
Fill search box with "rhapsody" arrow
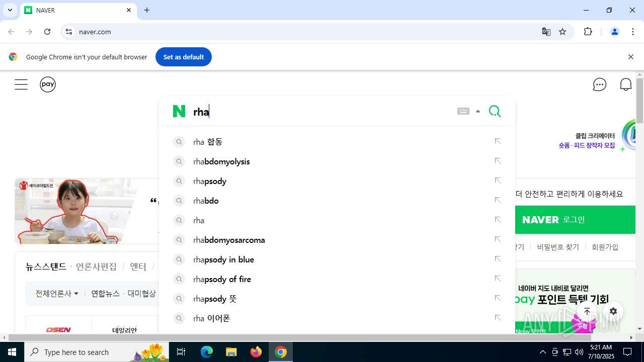[x=498, y=180]
